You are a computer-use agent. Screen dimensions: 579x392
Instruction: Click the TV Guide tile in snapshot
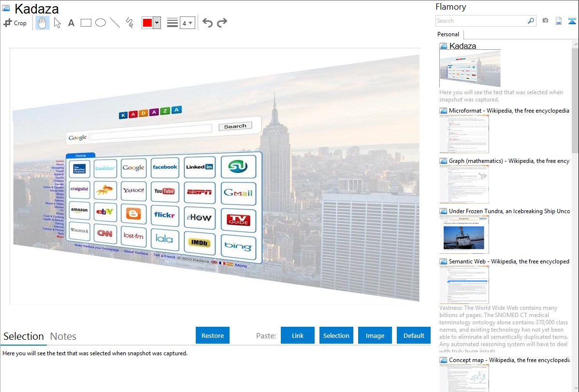click(x=238, y=220)
